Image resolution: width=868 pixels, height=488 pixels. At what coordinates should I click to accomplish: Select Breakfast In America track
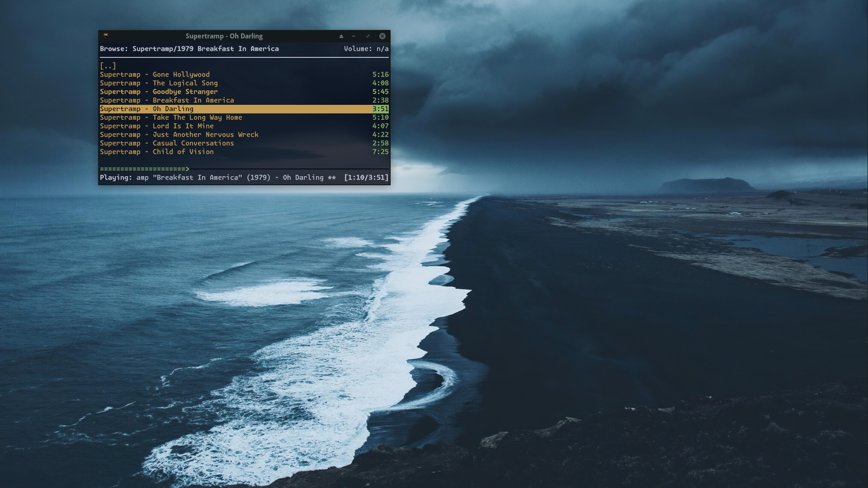pos(167,100)
